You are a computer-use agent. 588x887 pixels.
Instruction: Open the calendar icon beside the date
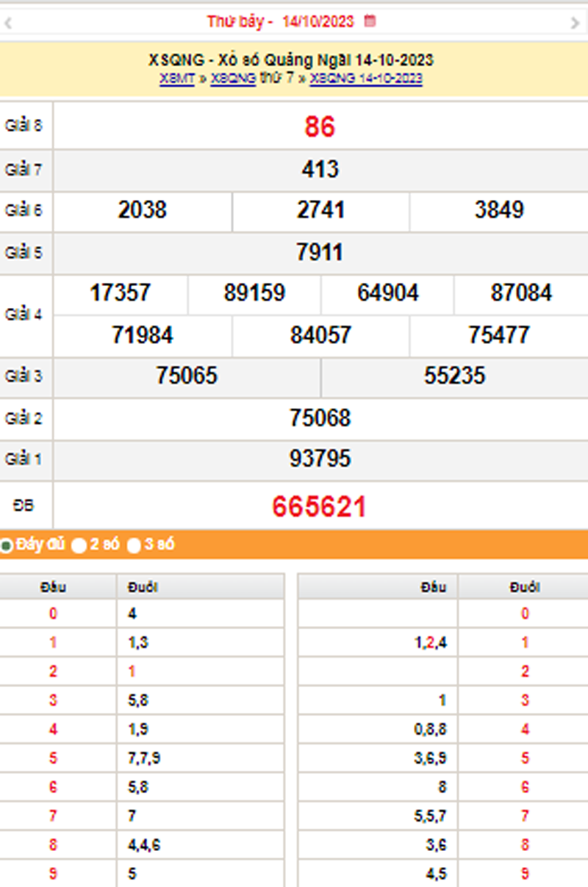(370, 21)
